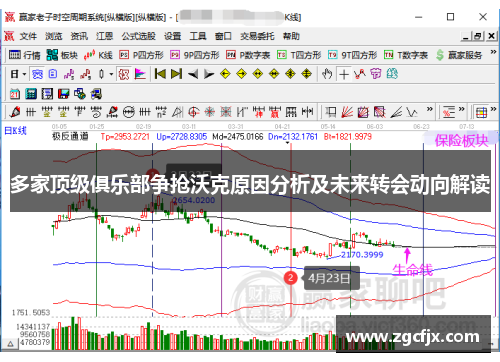Jump to the first bar icon
The height and width of the screenshot is (362, 500).
tap(160, 74)
